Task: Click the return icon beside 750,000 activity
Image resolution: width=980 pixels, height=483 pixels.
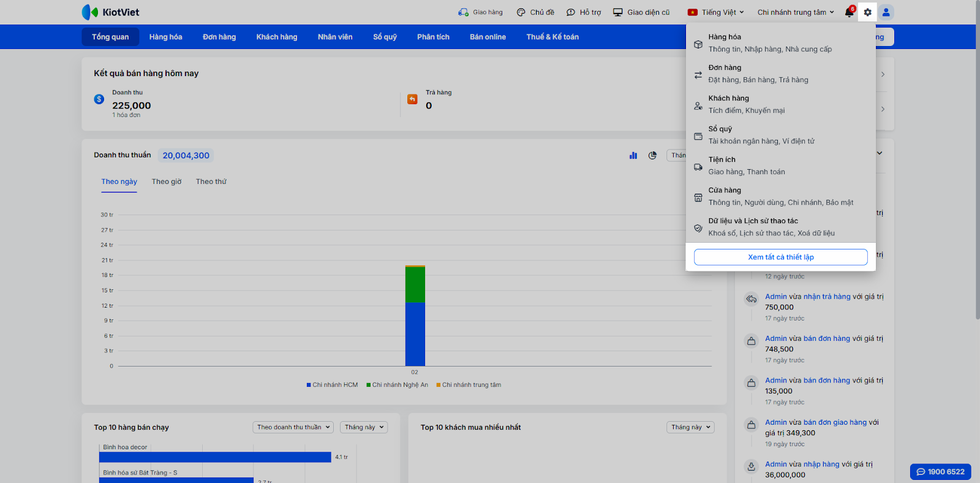Action: click(x=751, y=299)
